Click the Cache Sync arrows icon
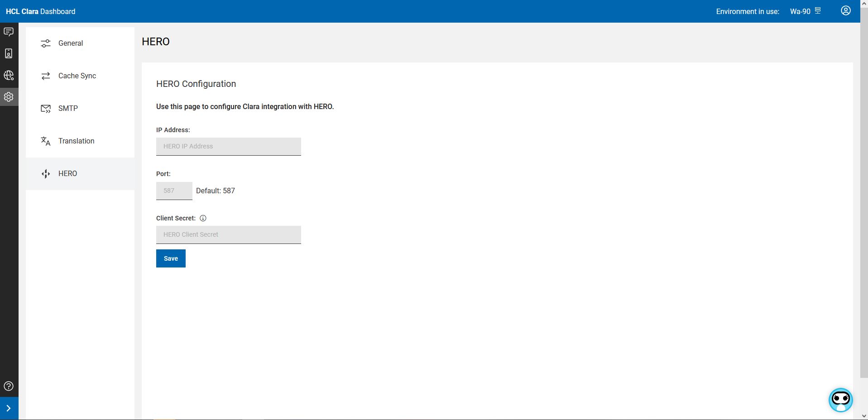Image resolution: width=868 pixels, height=420 pixels. [46, 76]
